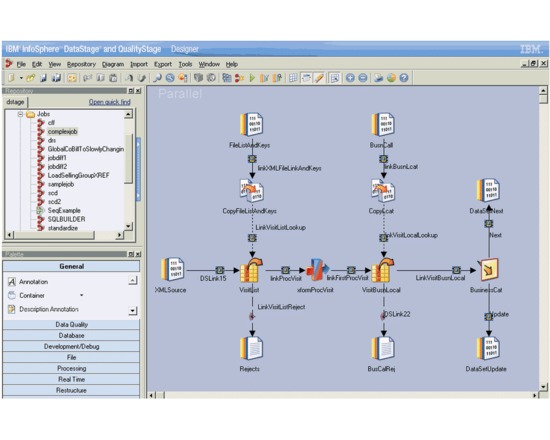Open the Tools menu
Image resolution: width=550 pixels, height=440 pixels.
coord(185,64)
